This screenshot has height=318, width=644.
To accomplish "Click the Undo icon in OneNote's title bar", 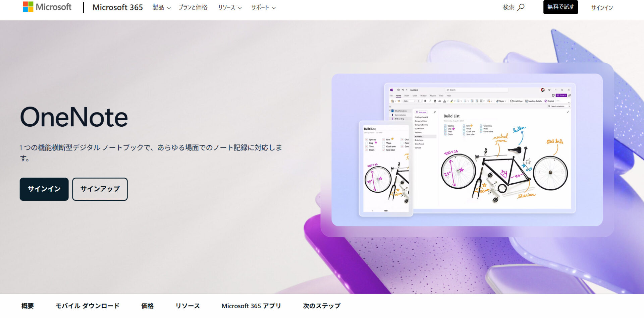I will [x=402, y=90].
